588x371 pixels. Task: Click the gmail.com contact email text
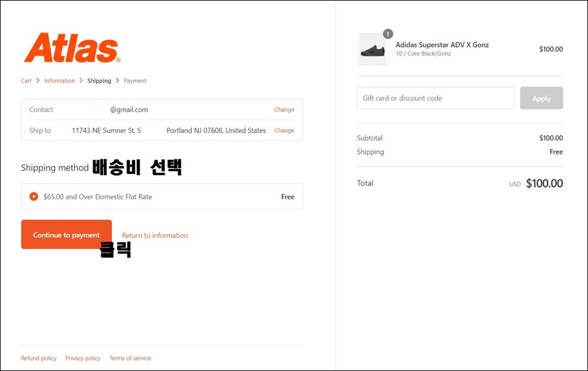pyautogui.click(x=129, y=110)
